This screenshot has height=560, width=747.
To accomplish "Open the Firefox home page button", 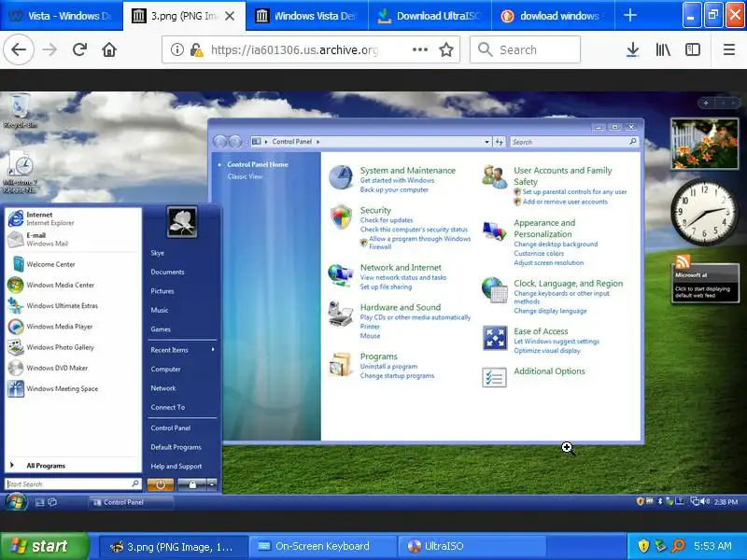I will (109, 49).
